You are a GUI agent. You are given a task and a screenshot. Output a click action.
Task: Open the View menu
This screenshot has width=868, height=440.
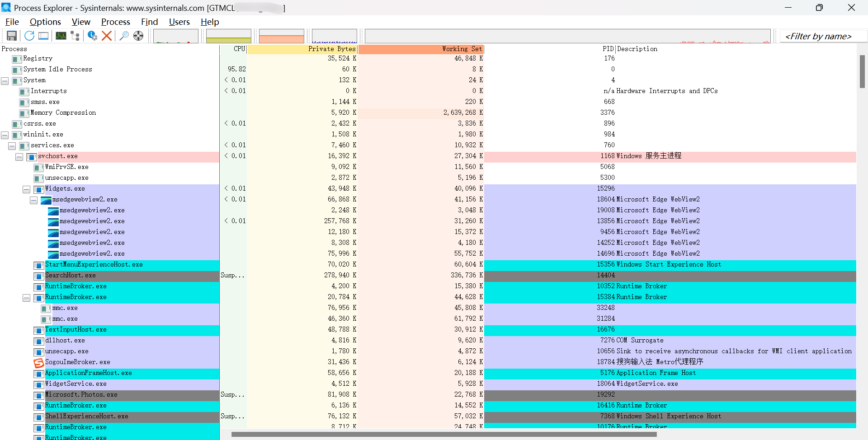81,22
